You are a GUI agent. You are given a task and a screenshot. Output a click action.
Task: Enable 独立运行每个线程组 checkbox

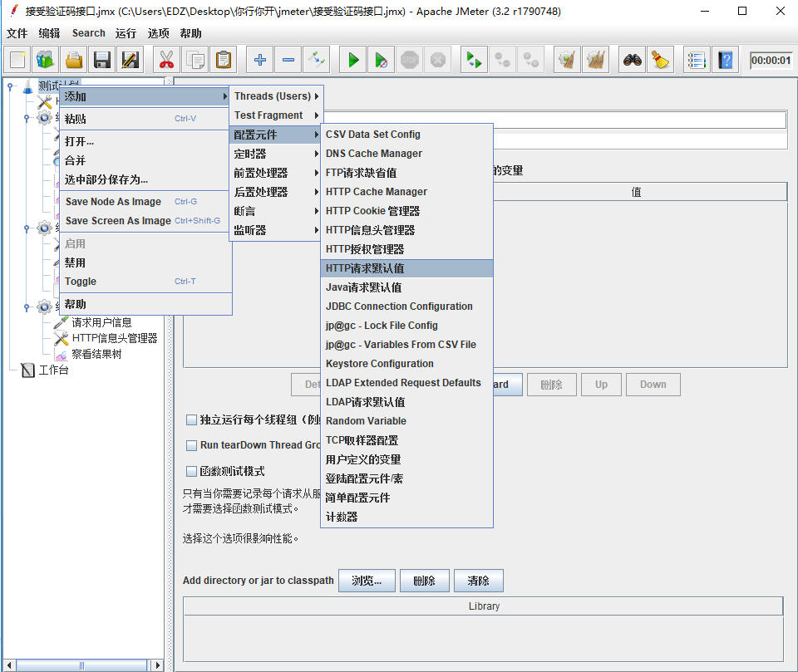pos(191,419)
